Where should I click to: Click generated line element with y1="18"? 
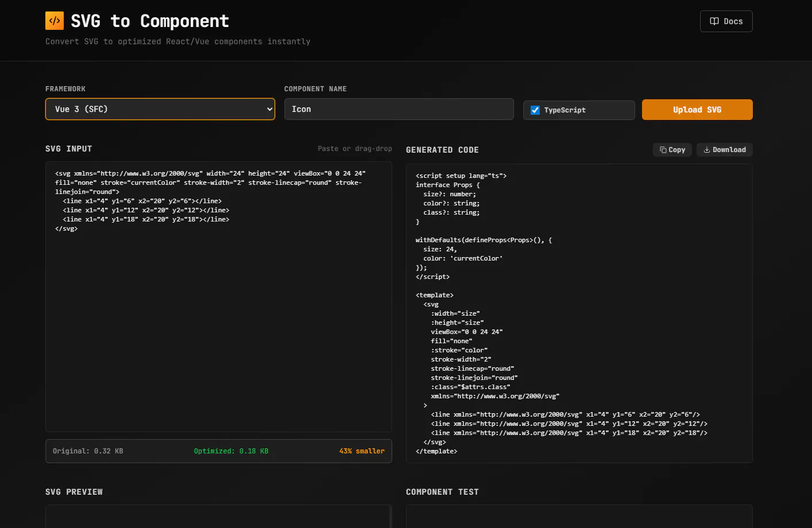[569, 433]
